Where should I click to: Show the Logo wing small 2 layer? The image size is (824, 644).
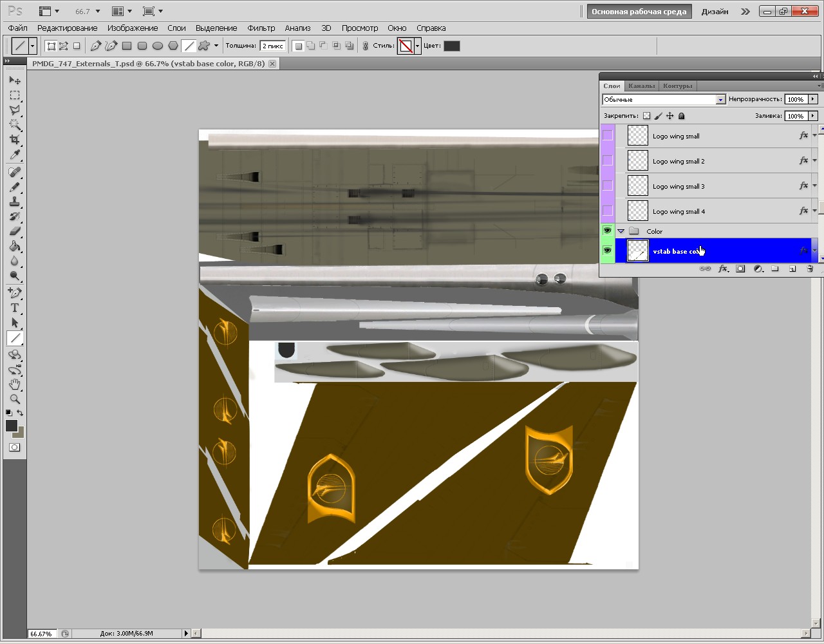(607, 161)
